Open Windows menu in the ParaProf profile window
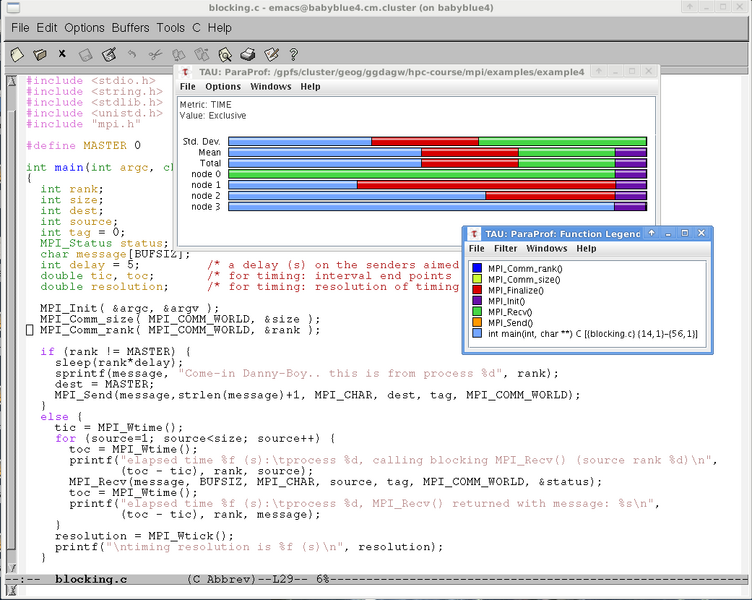 tap(271, 87)
